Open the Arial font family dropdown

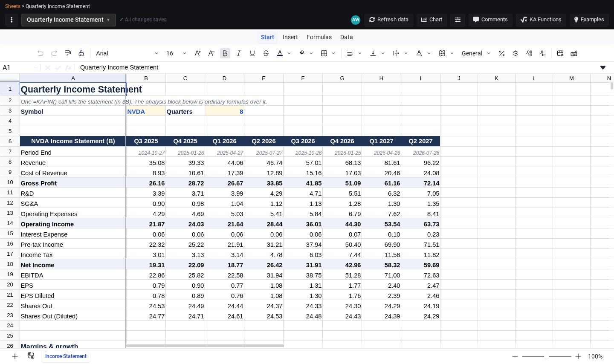click(127, 53)
